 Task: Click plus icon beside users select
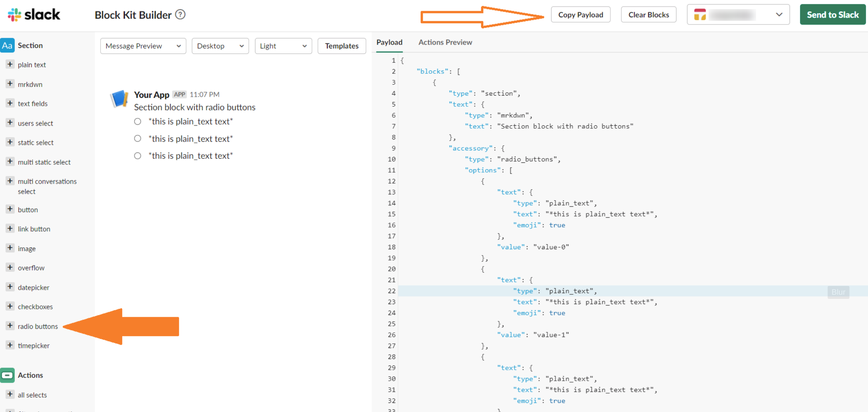coord(10,122)
